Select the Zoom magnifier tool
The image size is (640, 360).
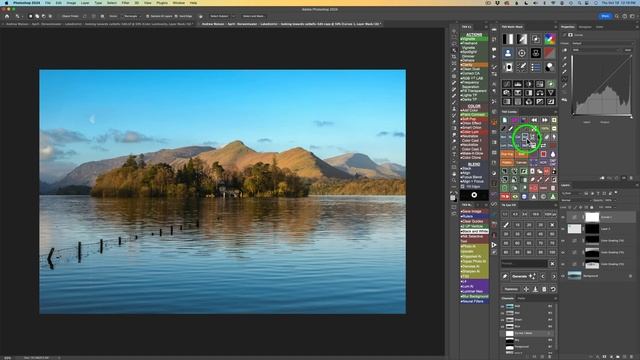[454, 180]
